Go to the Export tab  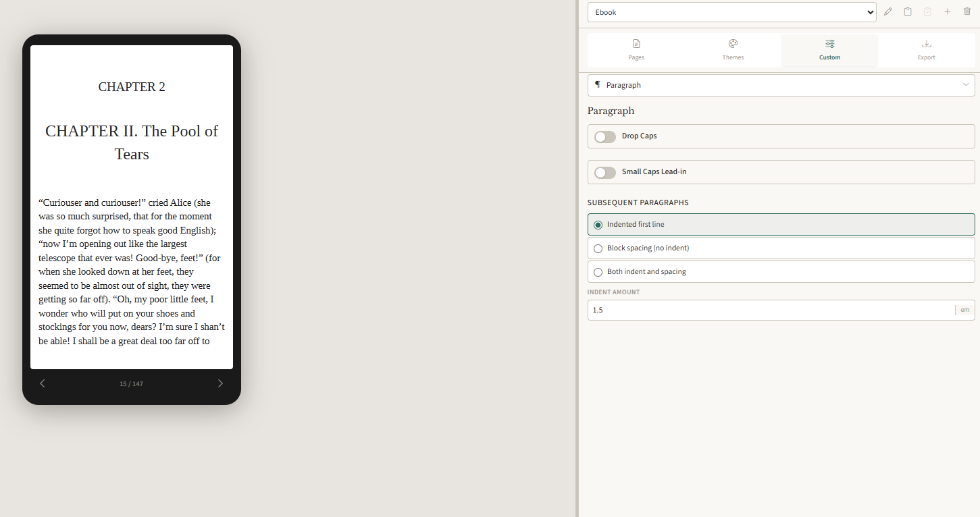926,51
